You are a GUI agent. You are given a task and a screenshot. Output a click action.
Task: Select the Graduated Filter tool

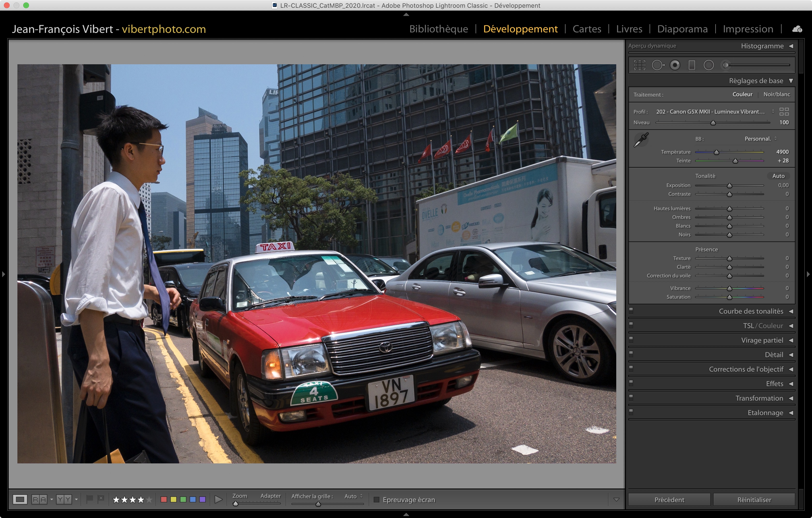[x=692, y=65]
